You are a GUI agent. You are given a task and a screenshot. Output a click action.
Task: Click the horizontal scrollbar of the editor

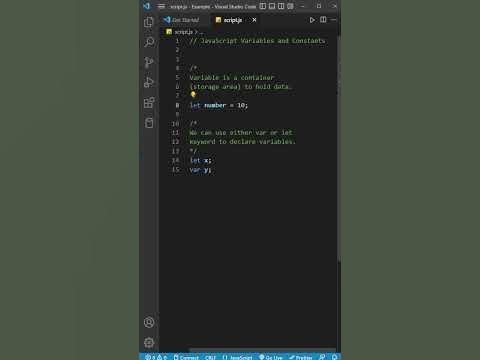click(x=262, y=350)
